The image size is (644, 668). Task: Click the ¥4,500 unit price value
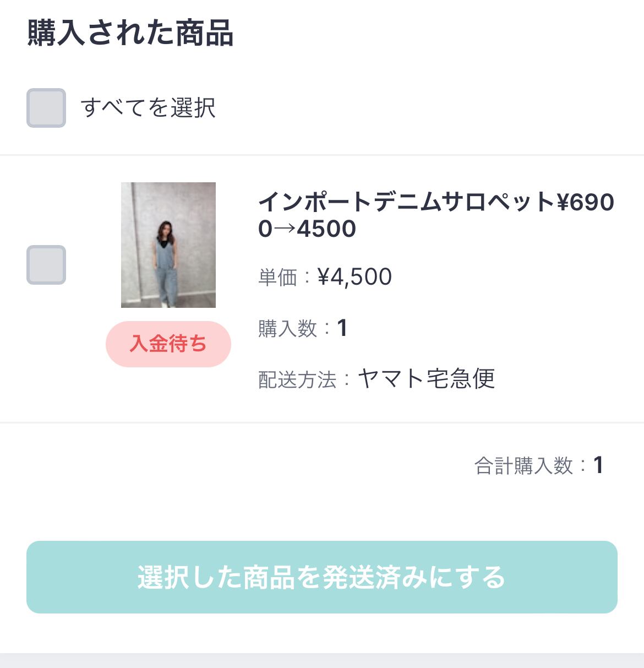[x=355, y=277]
